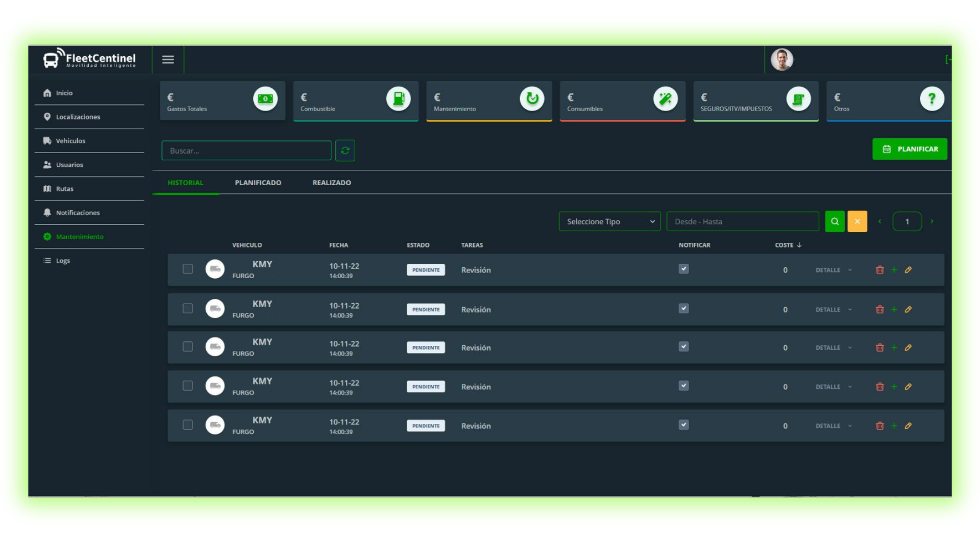Click the SEGUROS/ITV/IMPUESTOS document icon

[799, 98]
